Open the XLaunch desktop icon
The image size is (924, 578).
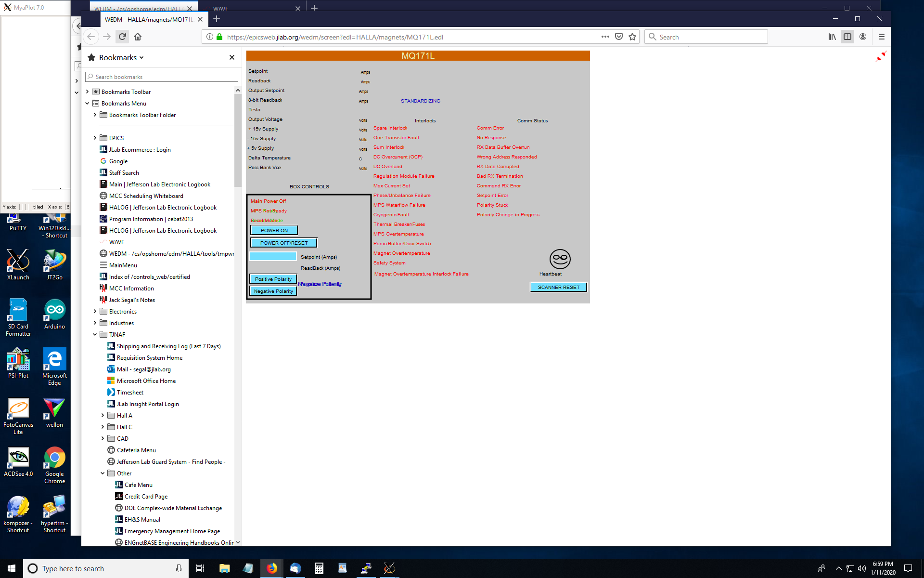pyautogui.click(x=18, y=265)
